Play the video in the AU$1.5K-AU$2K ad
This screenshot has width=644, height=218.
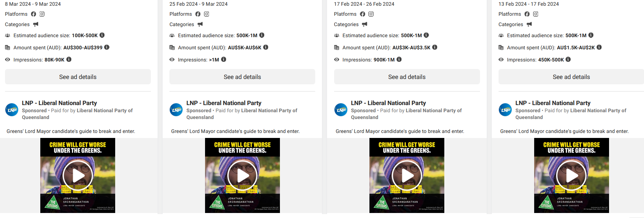click(x=572, y=175)
